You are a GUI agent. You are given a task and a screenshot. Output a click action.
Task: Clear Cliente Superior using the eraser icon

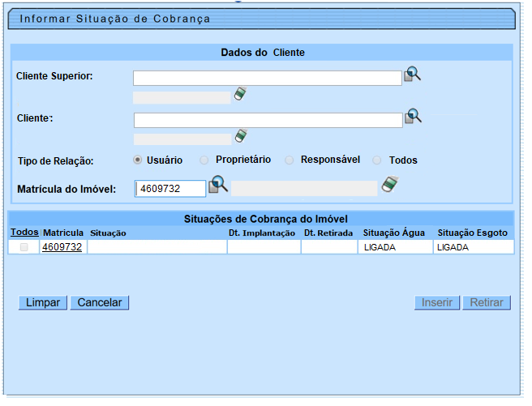tap(239, 94)
